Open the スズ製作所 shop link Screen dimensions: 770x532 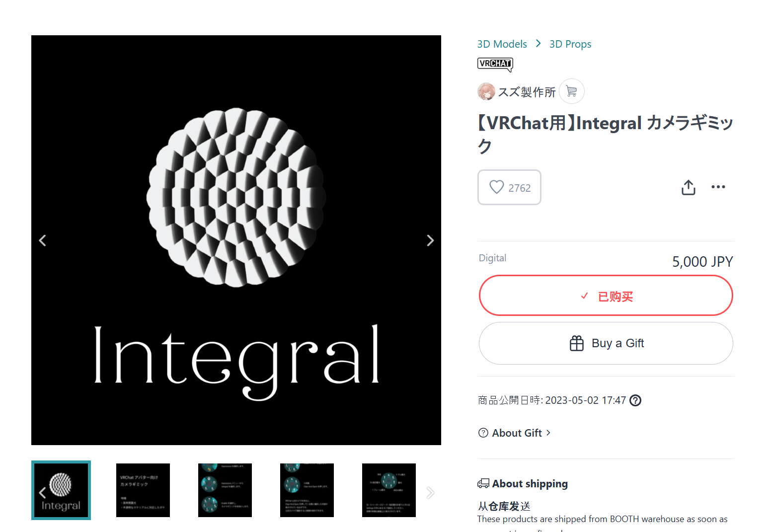(x=527, y=92)
